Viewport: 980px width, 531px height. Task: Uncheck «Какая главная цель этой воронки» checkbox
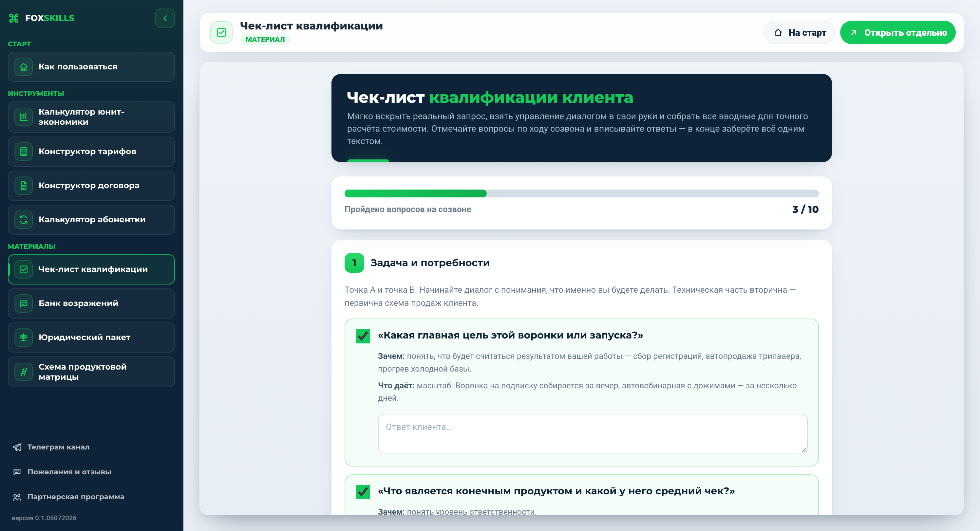pos(363,336)
